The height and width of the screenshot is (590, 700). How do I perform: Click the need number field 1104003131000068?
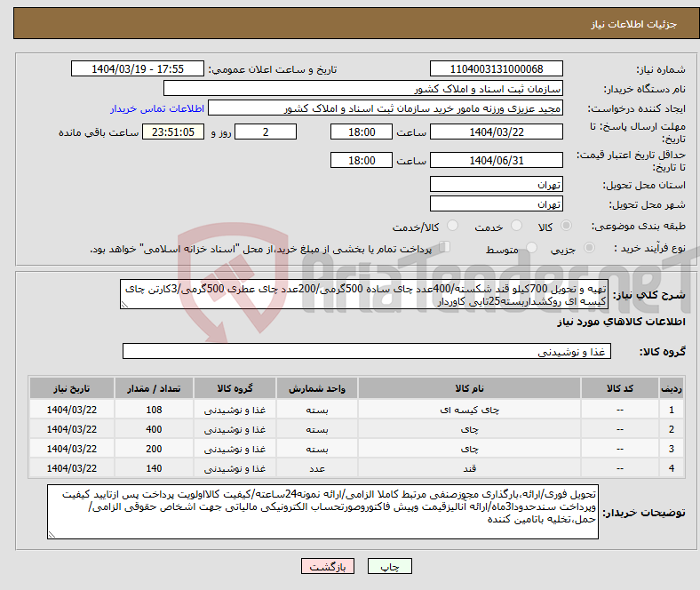497,68
